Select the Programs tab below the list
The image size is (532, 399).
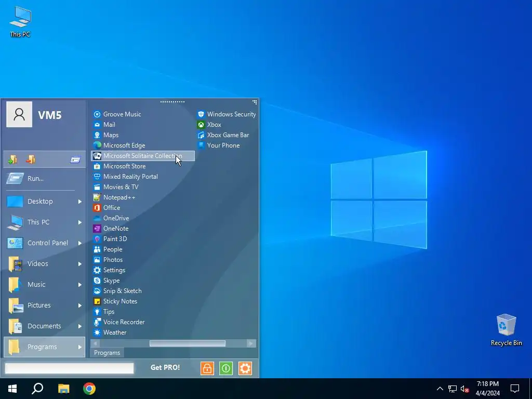click(107, 353)
